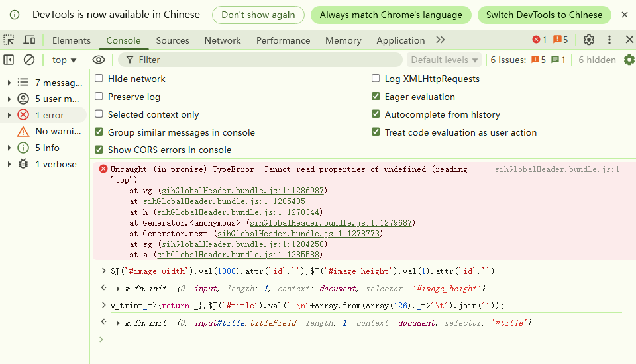Open the DevTools three-dot menu
Screen dimensions: 636x364
(x=609, y=40)
